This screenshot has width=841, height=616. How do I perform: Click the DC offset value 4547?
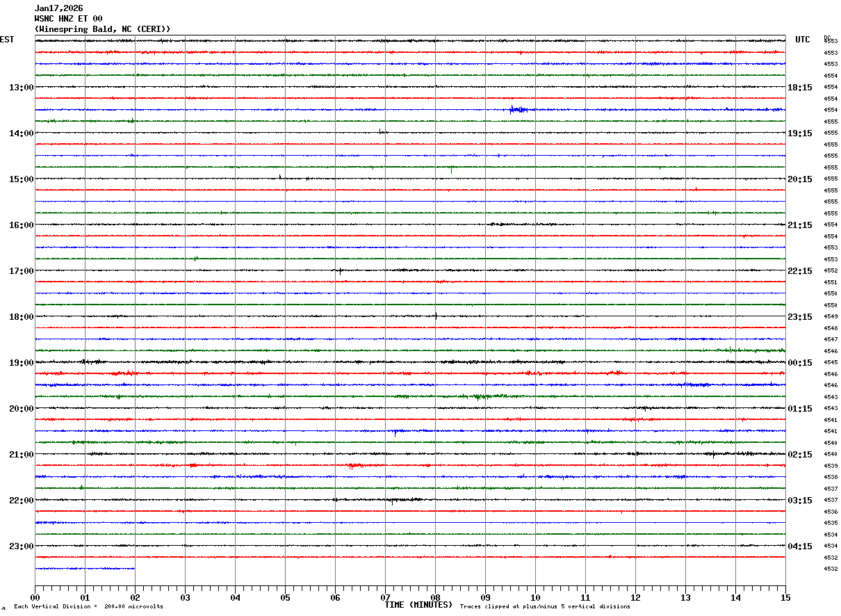[831, 339]
